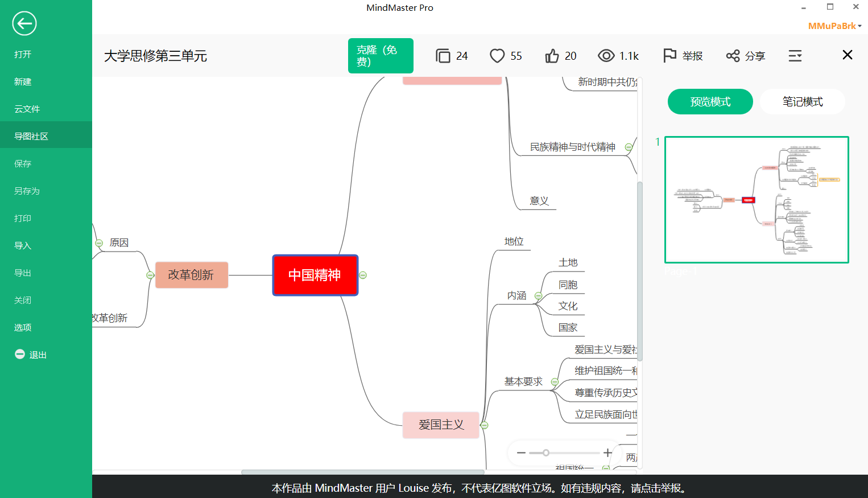Click the thumbs-up like icon
868x498 pixels.
click(x=552, y=56)
